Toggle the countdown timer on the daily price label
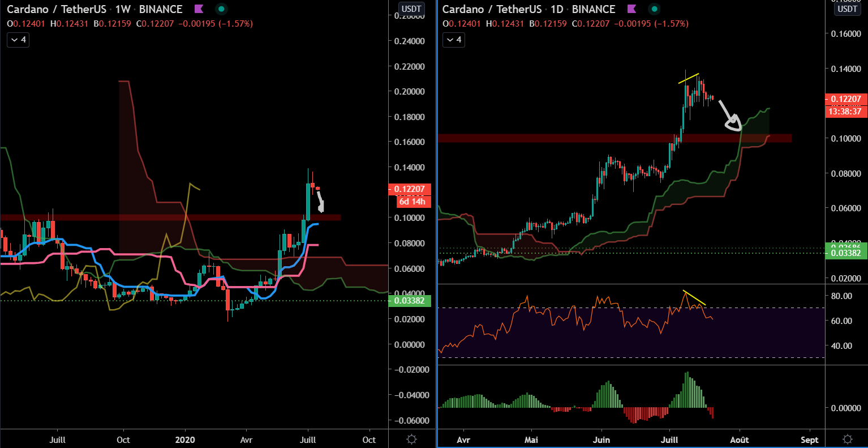868x448 pixels. point(845,112)
